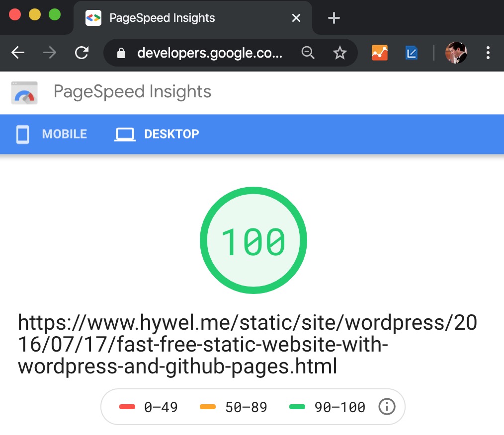This screenshot has width=504, height=435.
Task: Click the laptop desktop icon
Action: point(125,135)
